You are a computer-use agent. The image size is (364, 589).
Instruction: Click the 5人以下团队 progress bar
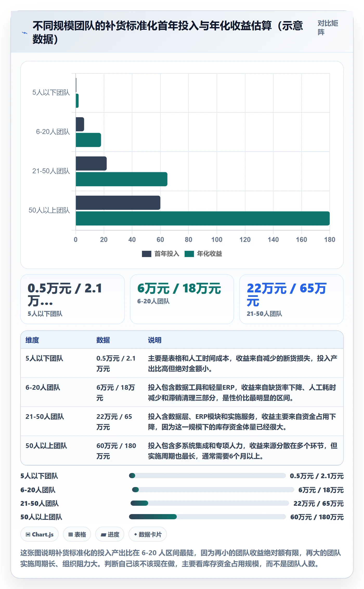207,476
